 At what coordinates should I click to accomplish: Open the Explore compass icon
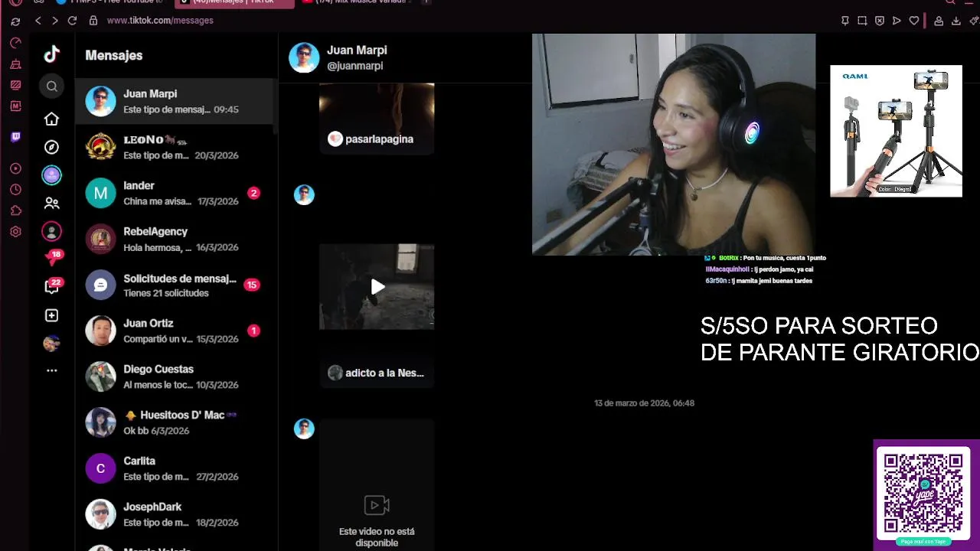coord(51,147)
